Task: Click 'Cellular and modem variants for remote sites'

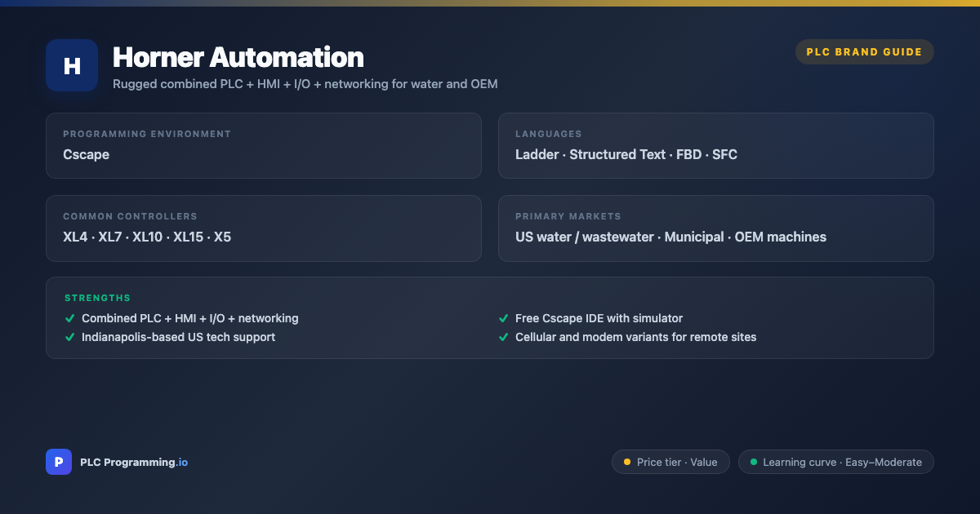Action: 635,337
